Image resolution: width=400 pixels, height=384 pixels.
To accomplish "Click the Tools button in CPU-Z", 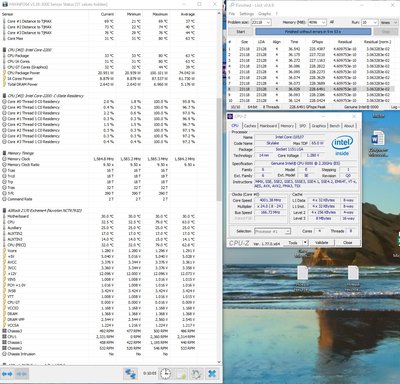I will coord(293,243).
